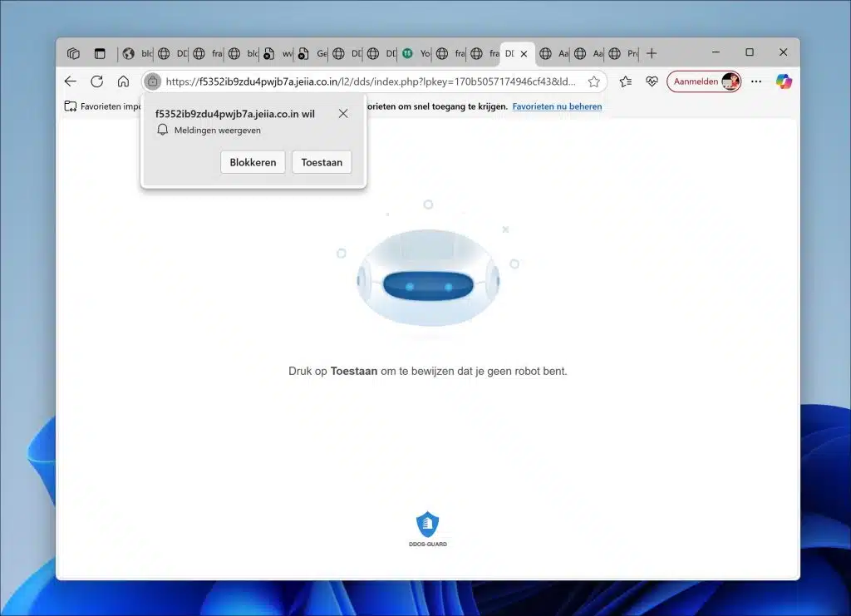Launch Copilot from the toolbar

pos(783,81)
